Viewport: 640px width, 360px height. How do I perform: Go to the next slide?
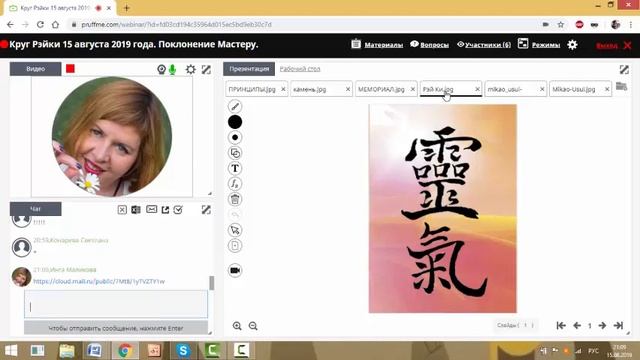pos(602,325)
